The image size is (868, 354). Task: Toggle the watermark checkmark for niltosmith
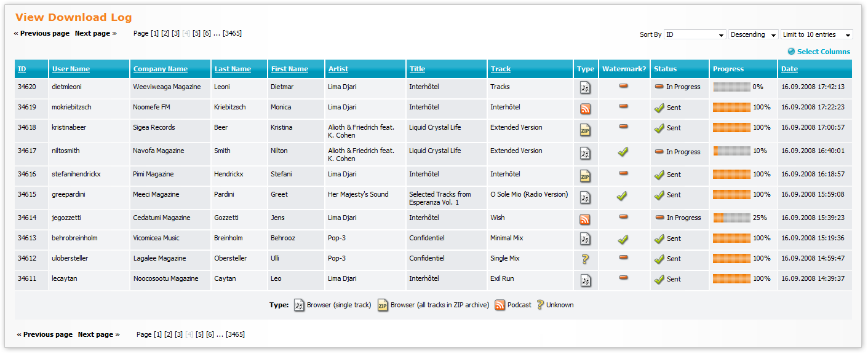click(623, 152)
